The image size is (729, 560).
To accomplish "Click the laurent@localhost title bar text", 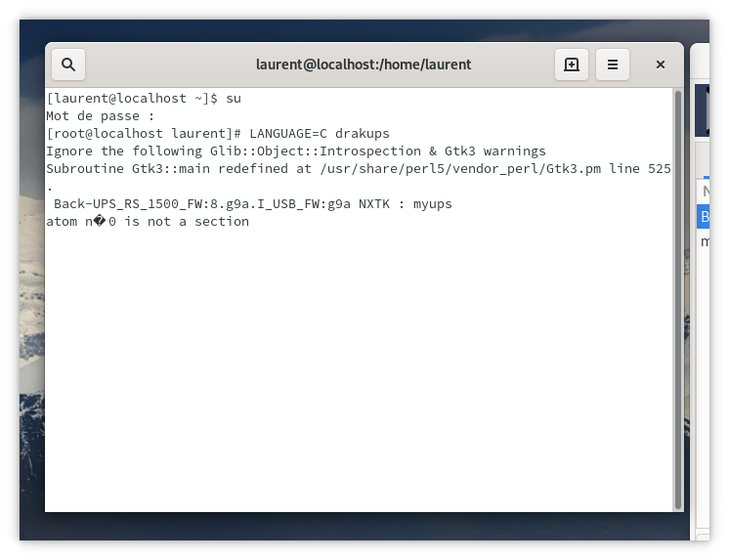I will click(x=363, y=65).
